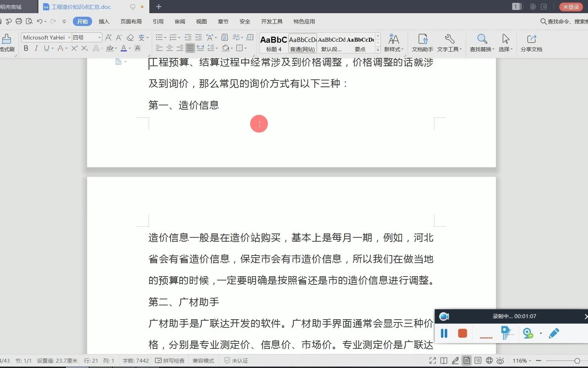Align paragraph text to the left
588x368 pixels.
click(x=159, y=48)
